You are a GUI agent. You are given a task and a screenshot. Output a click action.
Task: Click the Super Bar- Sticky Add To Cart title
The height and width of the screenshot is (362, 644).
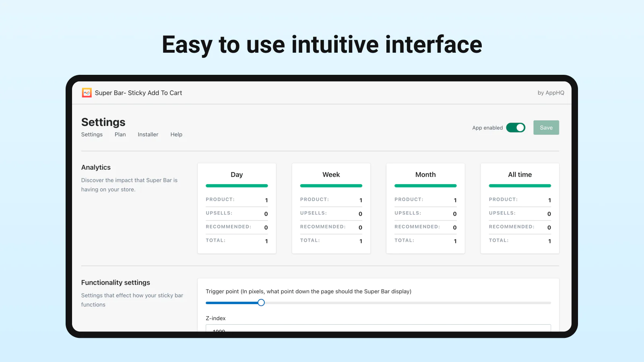coord(138,93)
